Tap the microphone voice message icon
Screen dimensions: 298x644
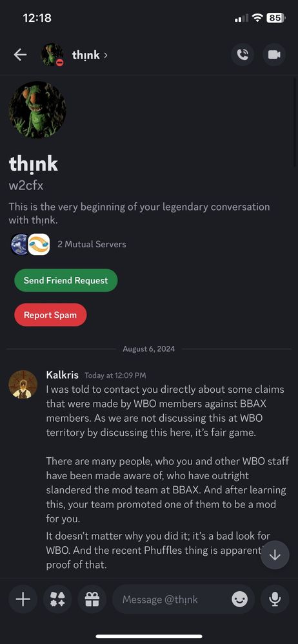pos(275,599)
